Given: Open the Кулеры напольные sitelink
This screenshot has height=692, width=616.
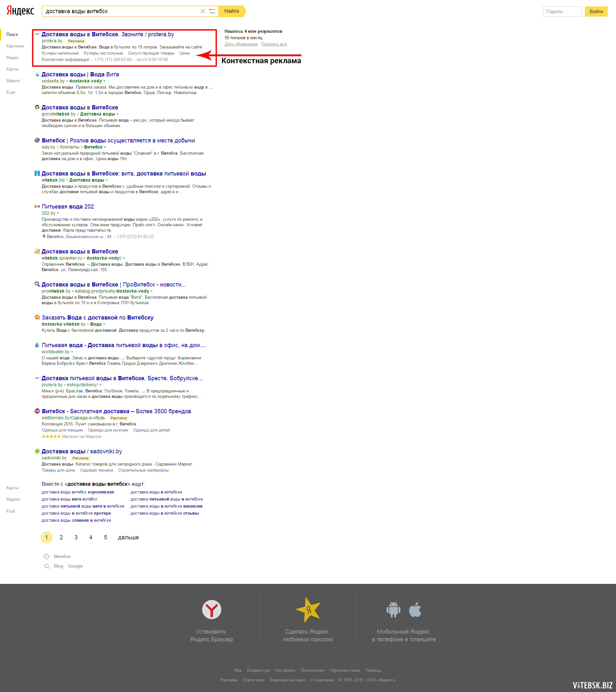Looking at the screenshot, I should click(x=60, y=53).
